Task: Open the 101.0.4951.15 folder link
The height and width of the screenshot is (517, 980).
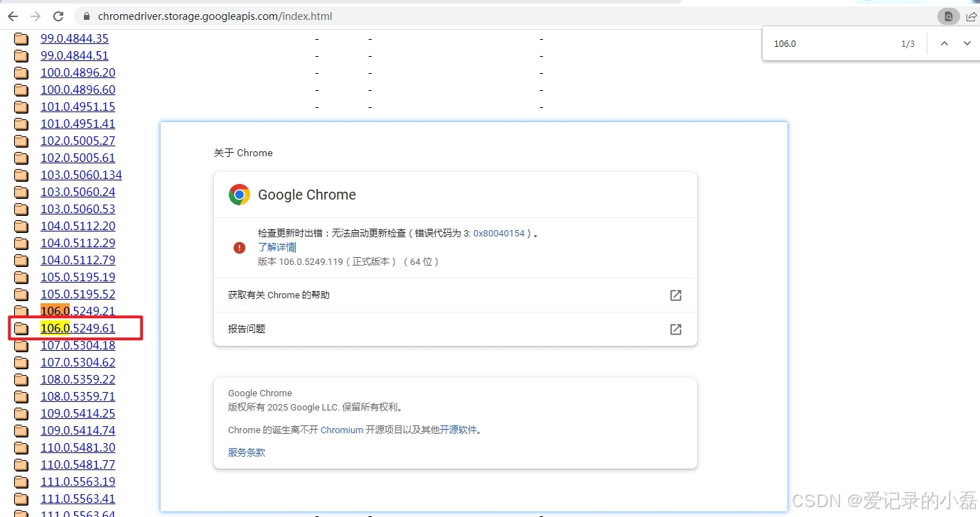Action: tap(77, 107)
